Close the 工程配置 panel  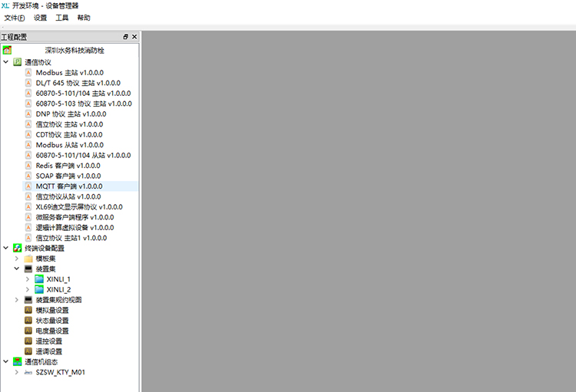(x=134, y=37)
